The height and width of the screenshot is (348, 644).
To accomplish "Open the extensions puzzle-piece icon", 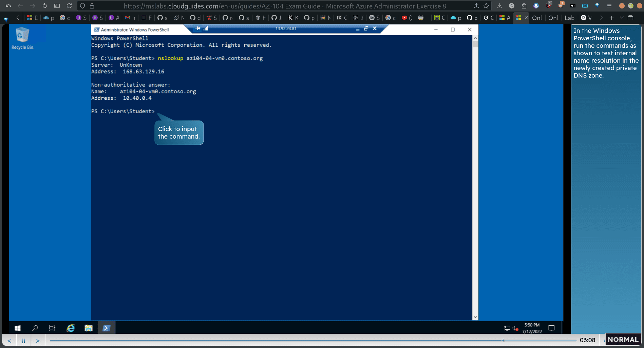I will point(524,6).
